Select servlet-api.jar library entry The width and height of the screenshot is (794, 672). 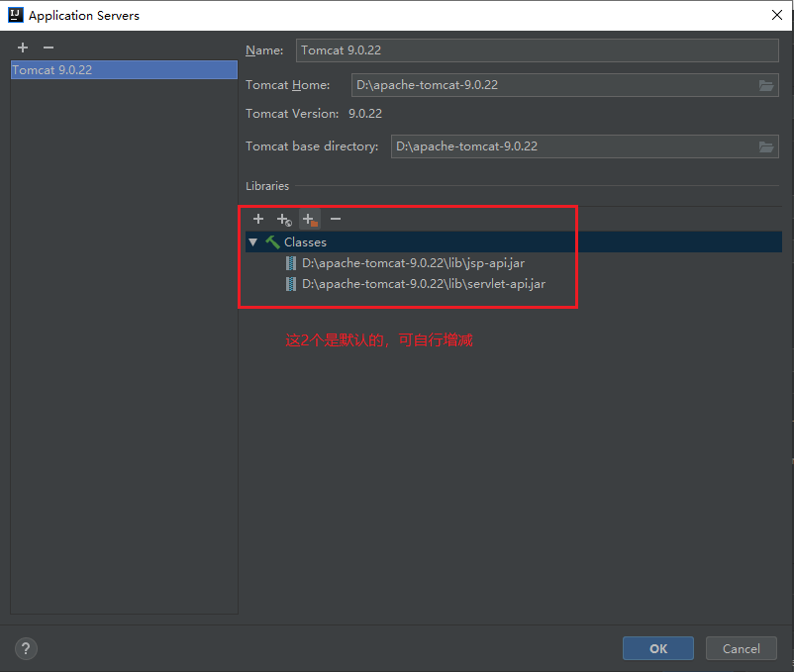pos(424,284)
